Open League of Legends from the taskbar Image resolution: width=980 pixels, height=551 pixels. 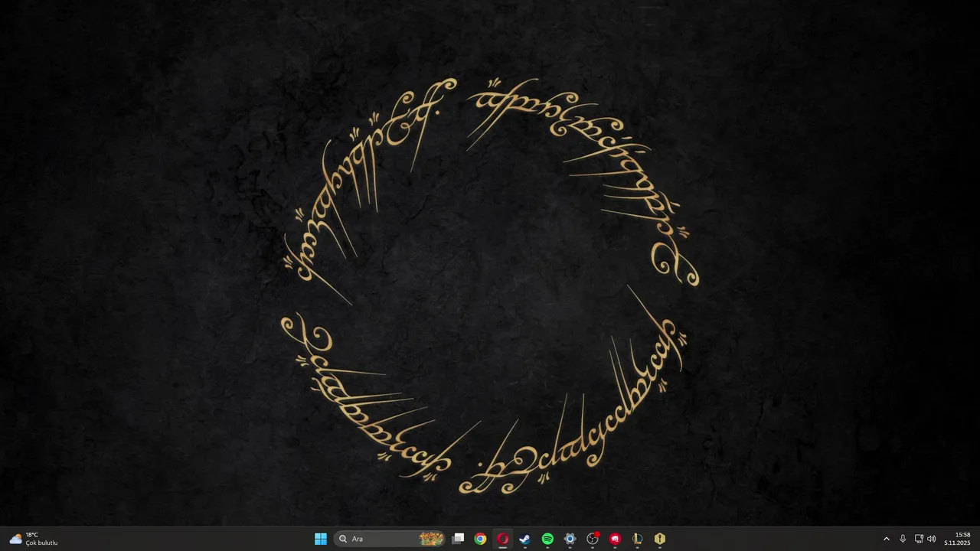click(637, 539)
